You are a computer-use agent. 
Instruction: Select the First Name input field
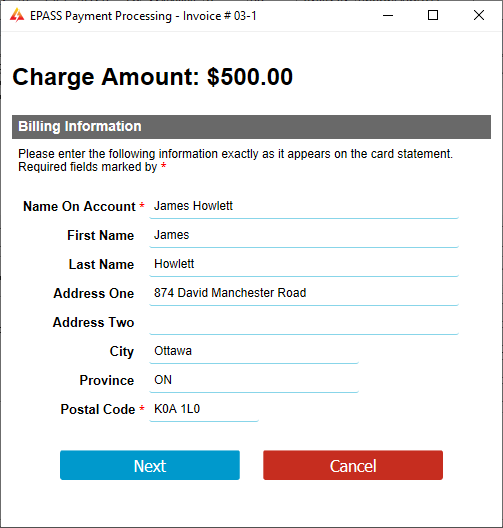point(304,235)
